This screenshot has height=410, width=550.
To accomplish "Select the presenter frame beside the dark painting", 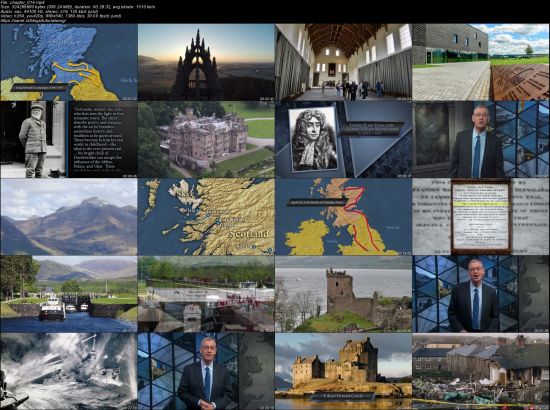I will (481, 140).
